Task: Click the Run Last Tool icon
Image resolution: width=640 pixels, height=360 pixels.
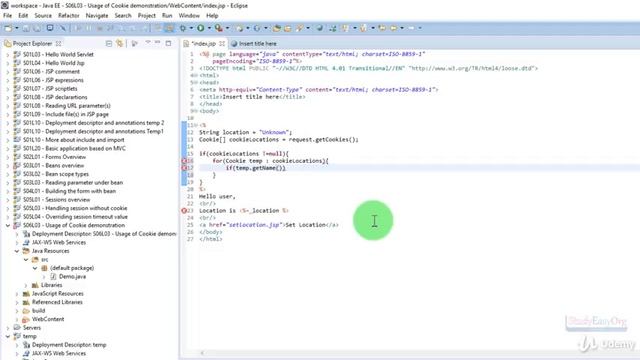Action: click(x=219, y=28)
